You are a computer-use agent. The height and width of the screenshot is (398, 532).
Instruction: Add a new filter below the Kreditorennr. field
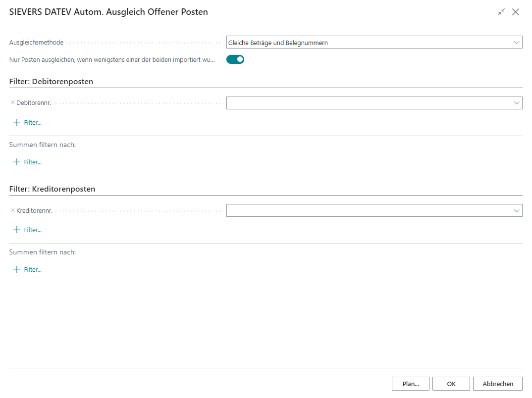[x=28, y=230]
